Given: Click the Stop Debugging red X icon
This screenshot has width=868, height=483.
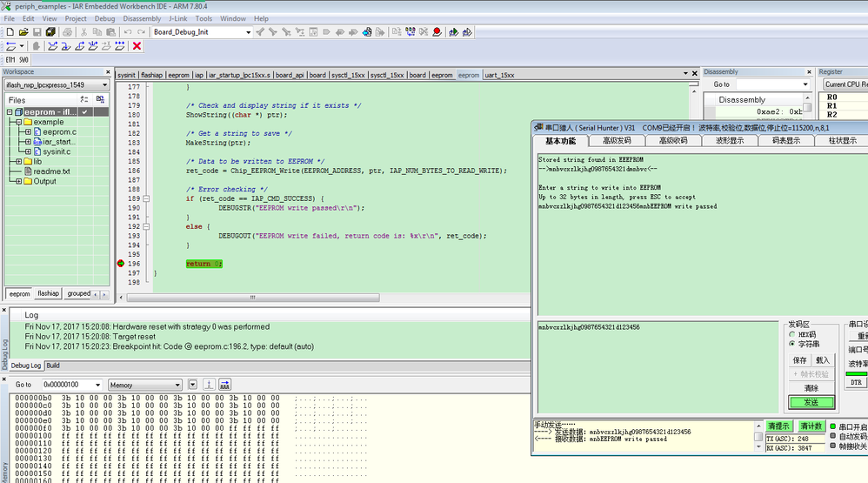Looking at the screenshot, I should [x=137, y=46].
